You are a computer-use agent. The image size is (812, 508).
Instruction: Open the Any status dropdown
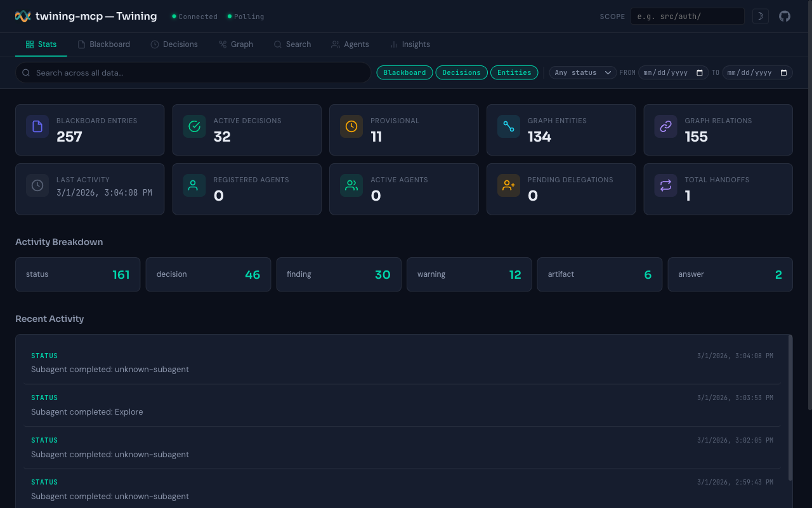[x=582, y=72]
